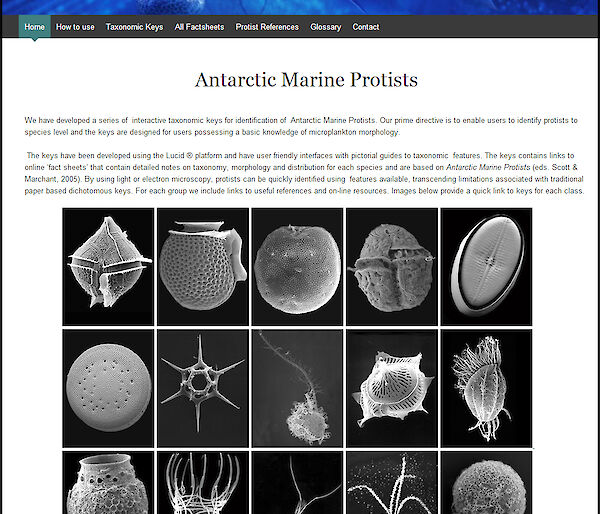This screenshot has width=600, height=514.
Task: Open the slotted winged shell thumbnail
Action: click(x=392, y=388)
